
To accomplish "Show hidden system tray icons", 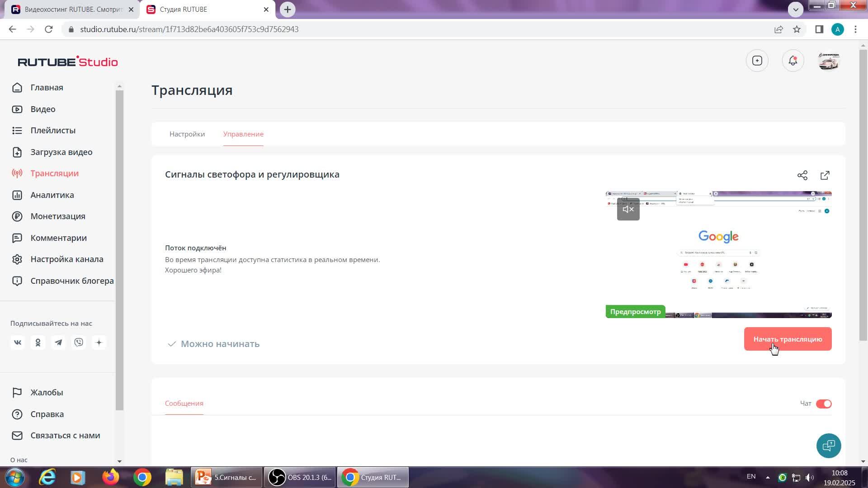I will (x=767, y=477).
